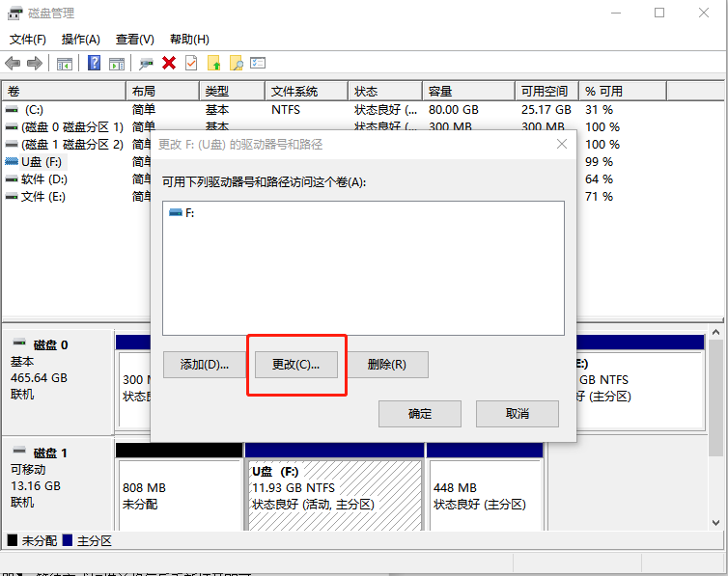
Task: Click the disk pane vertical scrollbar thumb
Action: (715, 398)
